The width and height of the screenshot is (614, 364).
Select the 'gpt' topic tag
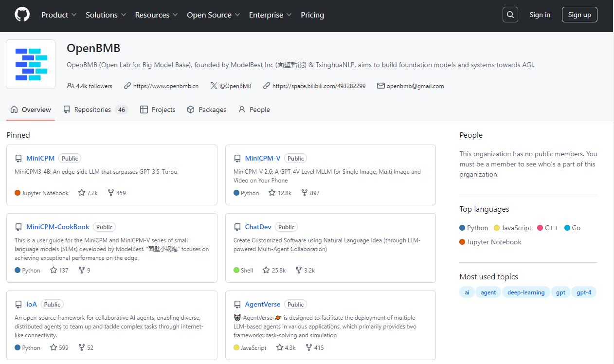click(x=561, y=292)
